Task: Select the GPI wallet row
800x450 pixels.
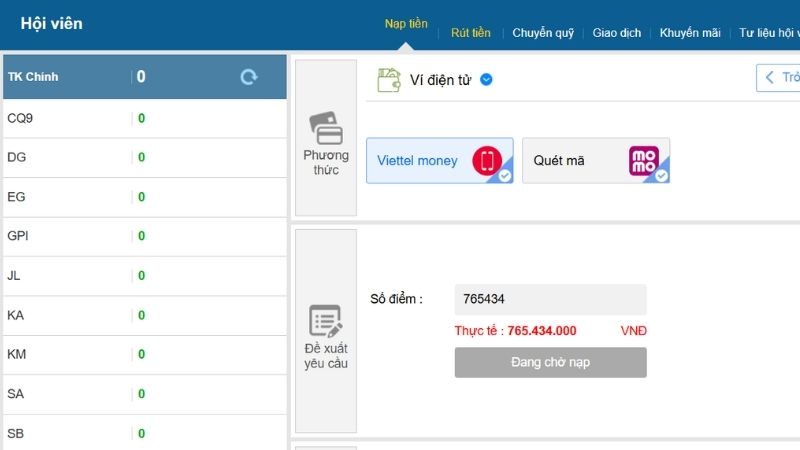Action: tap(145, 236)
